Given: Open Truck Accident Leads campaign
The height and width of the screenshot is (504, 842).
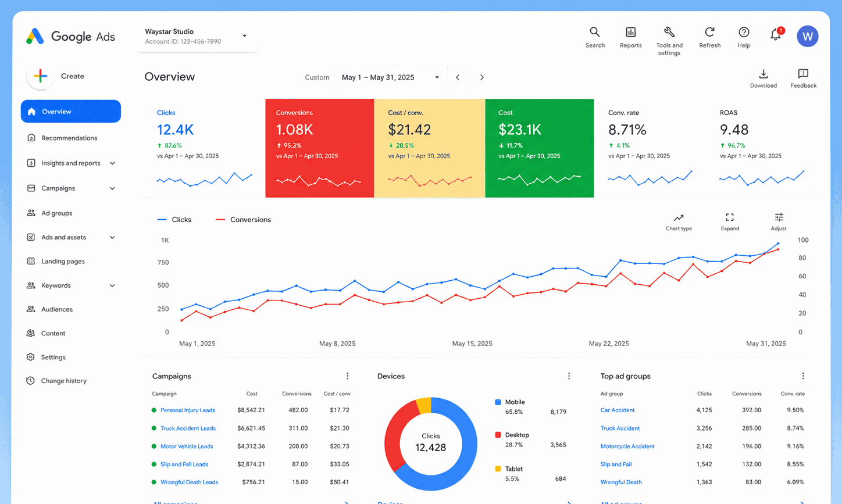Looking at the screenshot, I should pos(188,428).
